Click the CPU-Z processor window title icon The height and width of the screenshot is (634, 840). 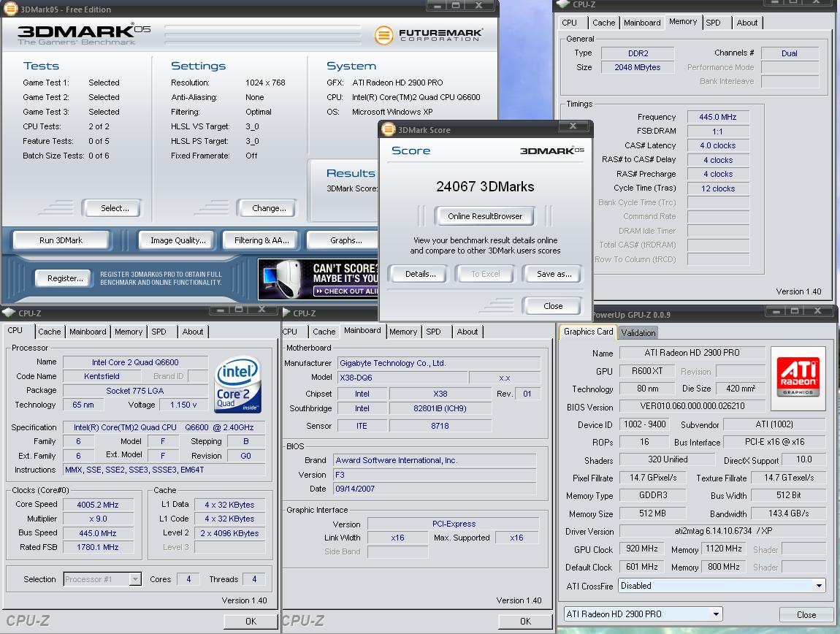coord(9,313)
